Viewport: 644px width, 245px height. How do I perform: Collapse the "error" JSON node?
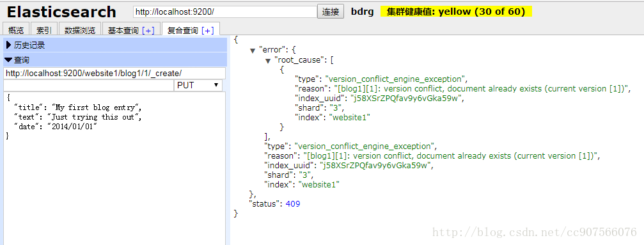tap(253, 51)
